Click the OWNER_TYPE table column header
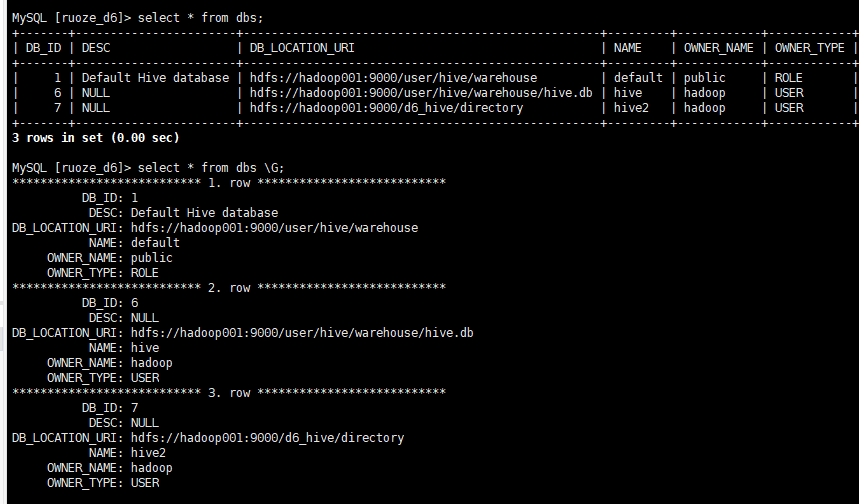 pyautogui.click(x=809, y=47)
